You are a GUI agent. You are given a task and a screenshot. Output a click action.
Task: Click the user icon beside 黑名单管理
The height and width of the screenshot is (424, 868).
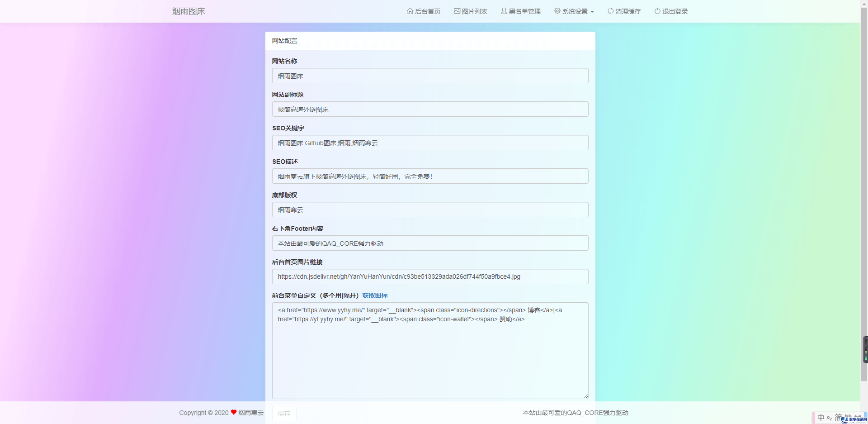[504, 11]
